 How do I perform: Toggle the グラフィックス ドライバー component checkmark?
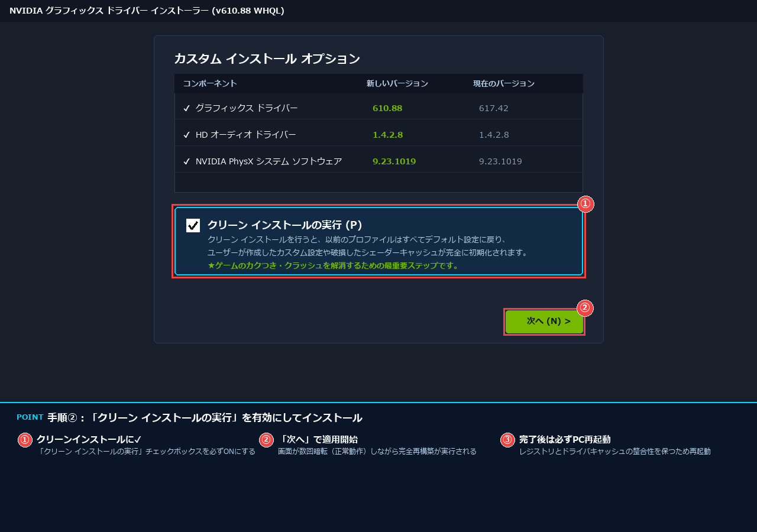186,108
